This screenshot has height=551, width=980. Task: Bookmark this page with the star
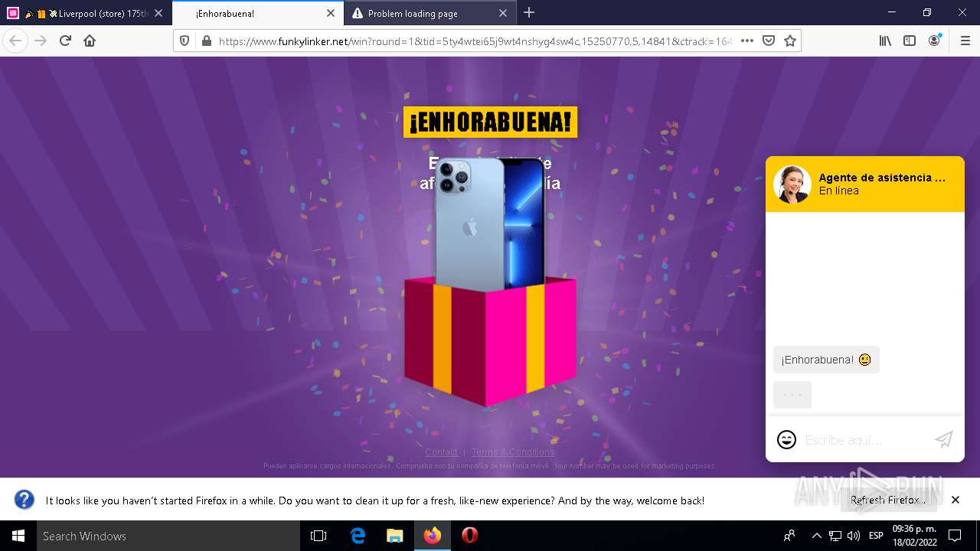pyautogui.click(x=790, y=41)
